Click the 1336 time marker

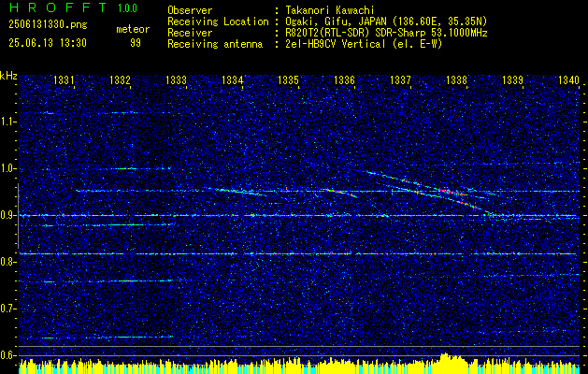[x=345, y=79]
